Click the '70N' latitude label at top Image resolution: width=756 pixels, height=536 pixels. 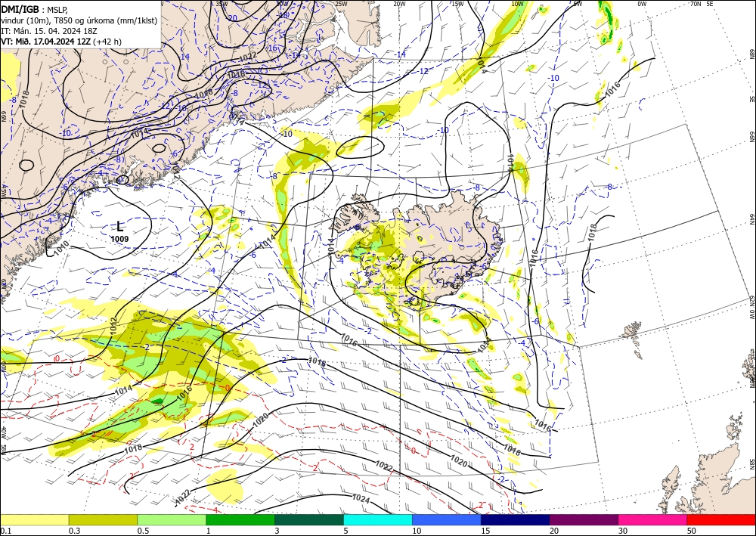click(696, 4)
